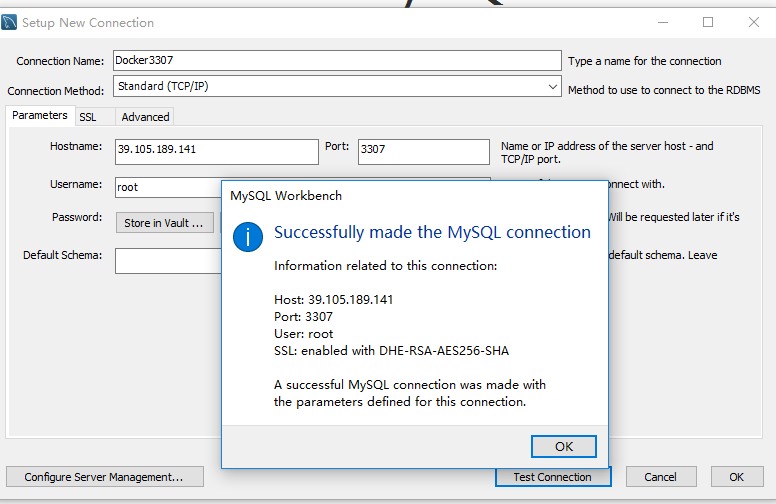Viewport: 776px width, 504px height.
Task: Click the Username field containing root
Action: pos(168,187)
